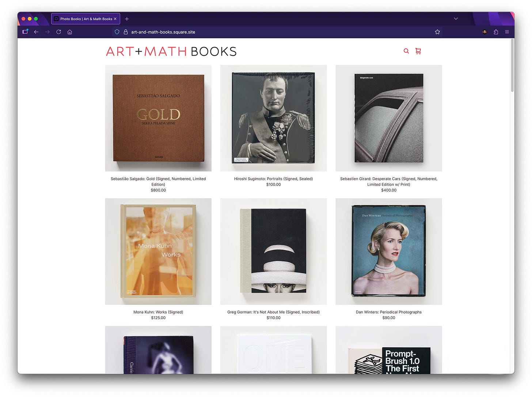Click the $400.00 price text
Viewport: 532px width, 397px height.
(389, 190)
